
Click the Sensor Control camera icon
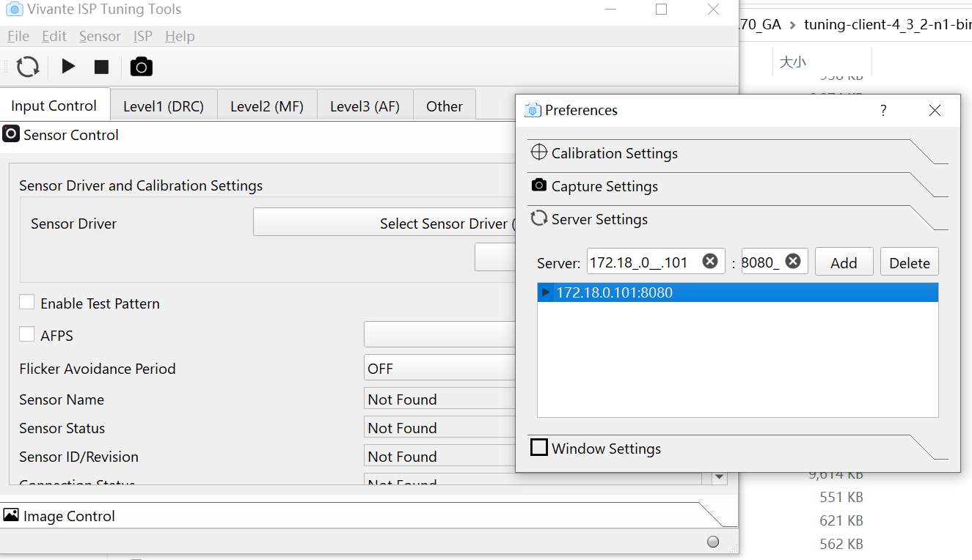pyautogui.click(x=11, y=134)
